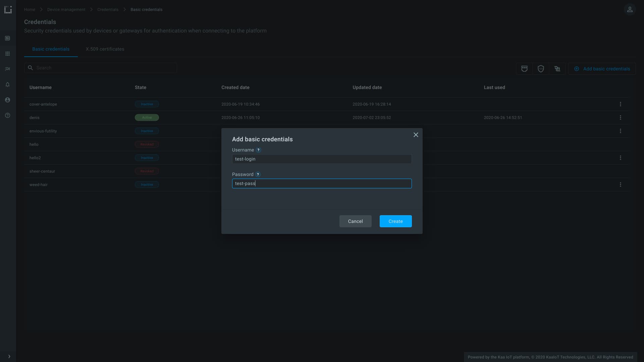Open the options menu for denis row

[x=621, y=118]
